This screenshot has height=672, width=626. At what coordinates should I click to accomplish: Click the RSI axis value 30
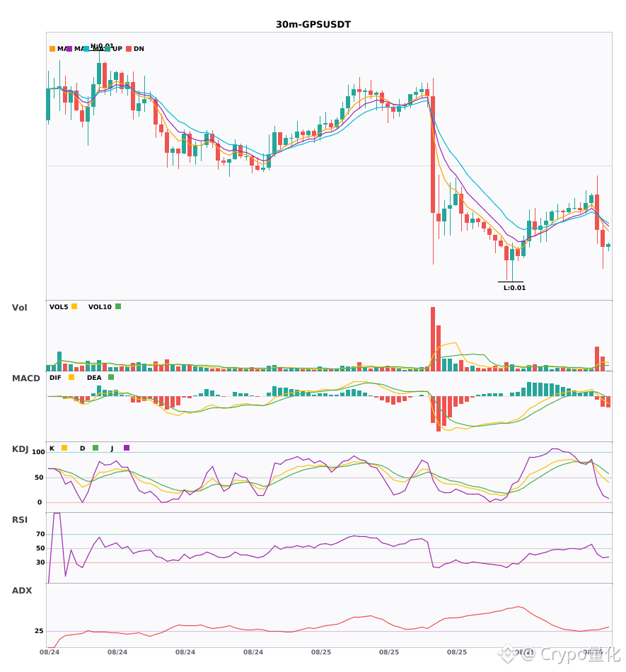pyautogui.click(x=40, y=562)
